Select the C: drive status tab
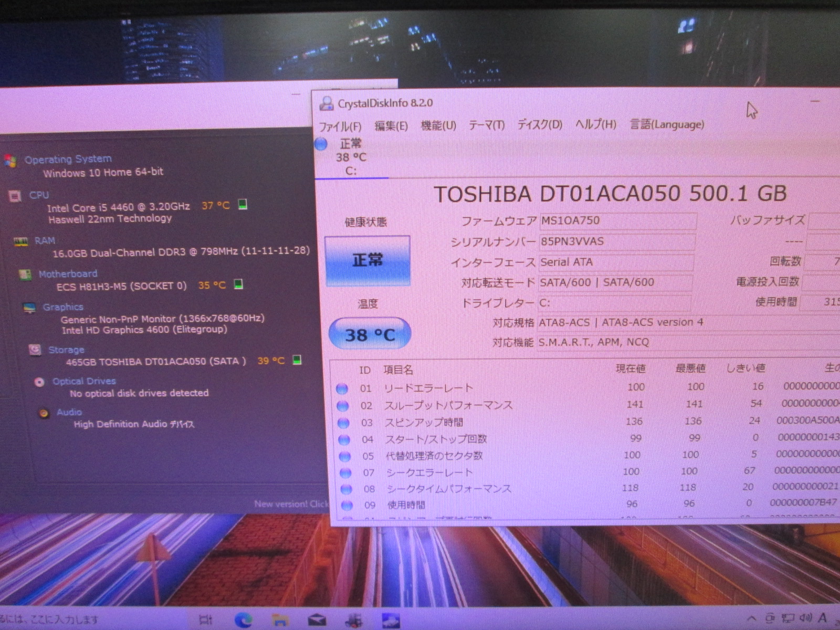 coord(350,157)
